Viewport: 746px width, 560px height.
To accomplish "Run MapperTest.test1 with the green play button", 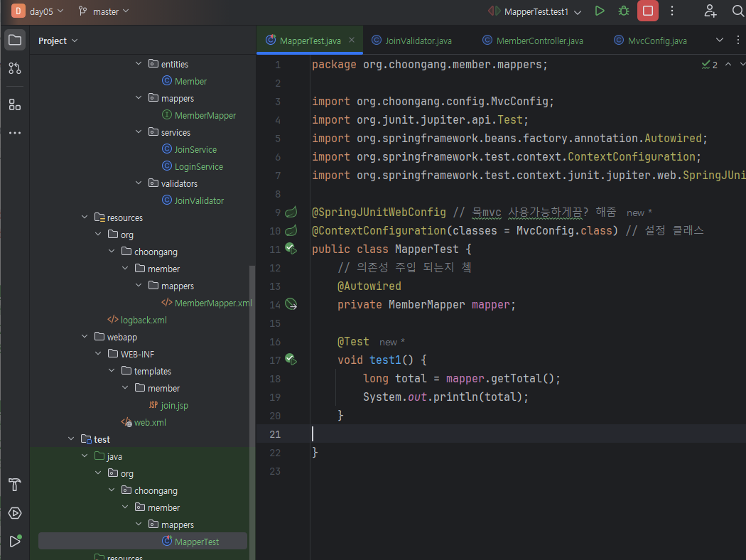I will 600,11.
